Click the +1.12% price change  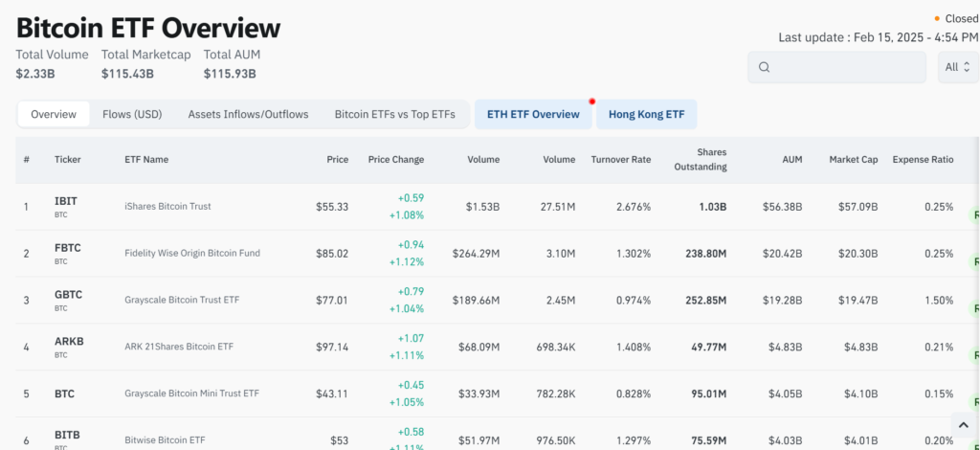(406, 262)
